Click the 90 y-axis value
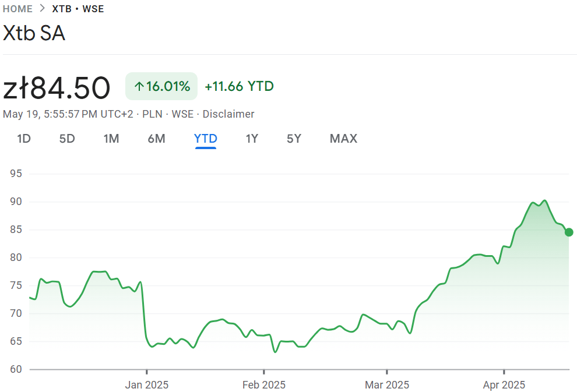The height and width of the screenshot is (392, 577). pos(16,202)
